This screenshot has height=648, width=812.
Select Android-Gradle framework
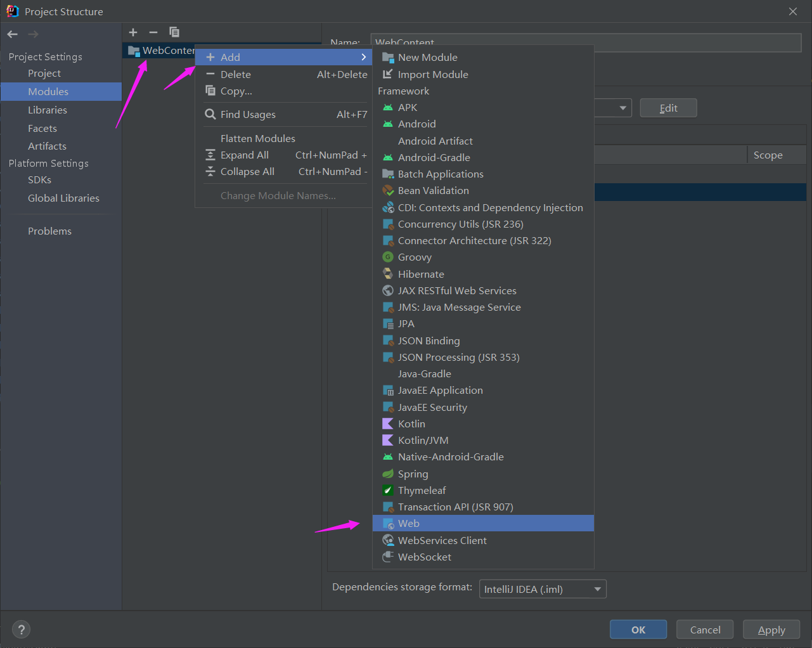[x=483, y=158]
